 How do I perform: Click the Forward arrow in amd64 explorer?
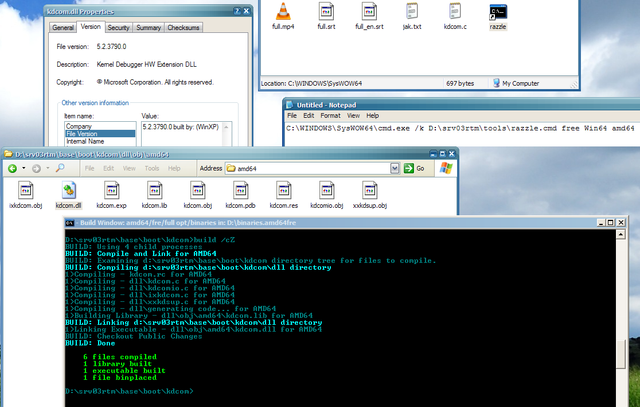point(36,168)
